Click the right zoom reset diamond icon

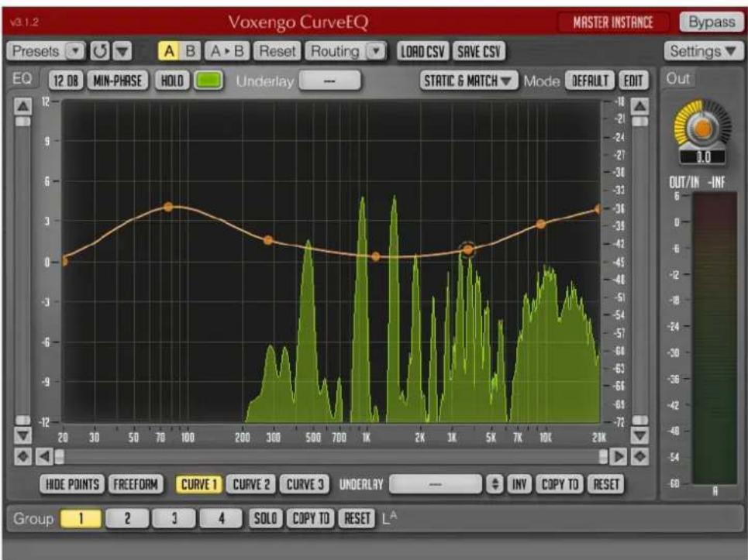(639, 456)
